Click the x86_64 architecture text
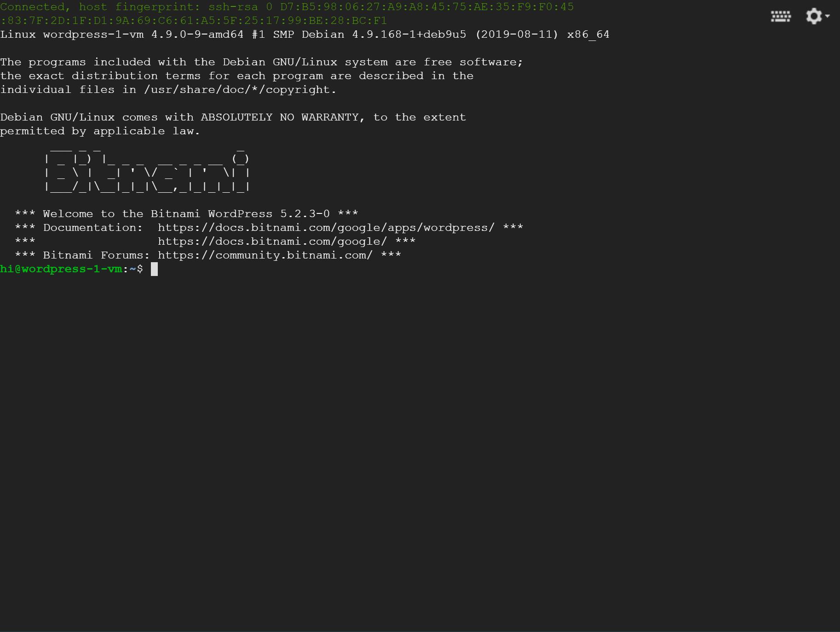Viewport: 840px width, 632px height. [x=588, y=34]
